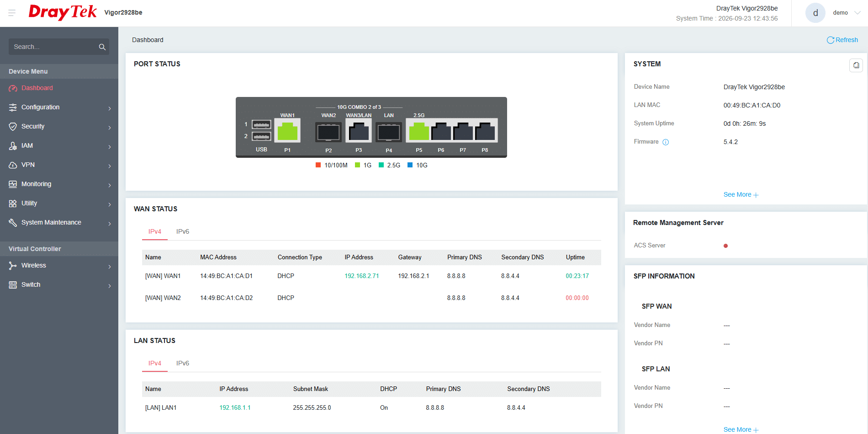Viewport: 868px width, 434px height.
Task: Expand the Monitoring menu chevron
Action: pyautogui.click(x=110, y=185)
